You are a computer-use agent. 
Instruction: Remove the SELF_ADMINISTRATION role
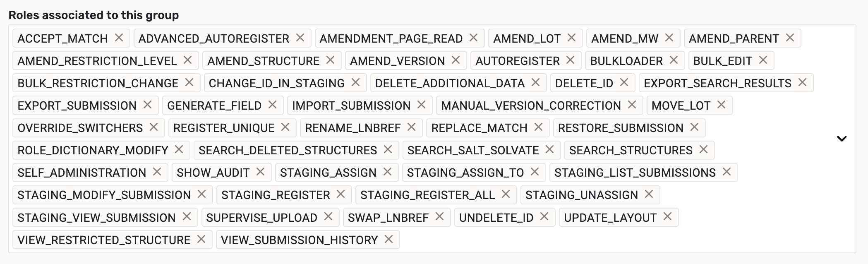(x=157, y=172)
